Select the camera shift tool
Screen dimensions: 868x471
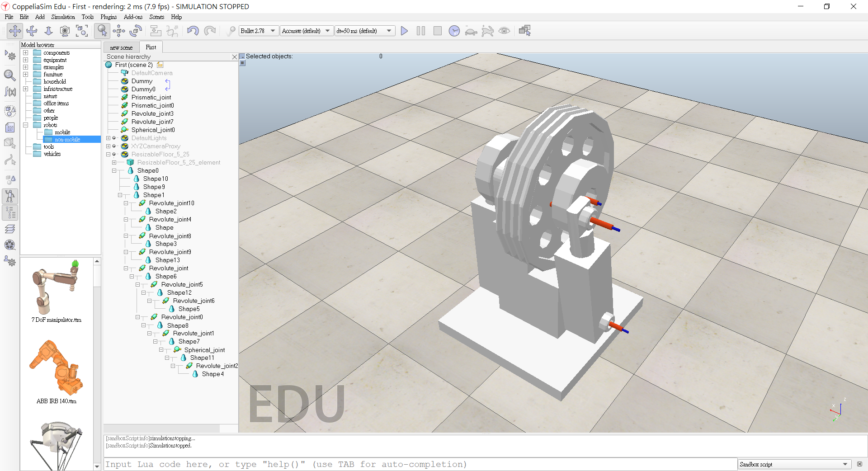pyautogui.click(x=48, y=31)
